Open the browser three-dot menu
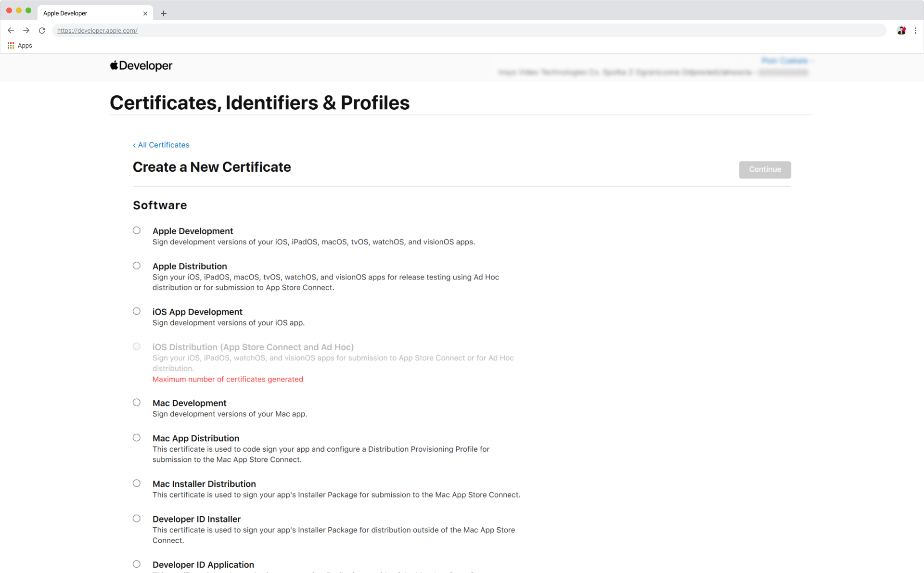 [915, 30]
